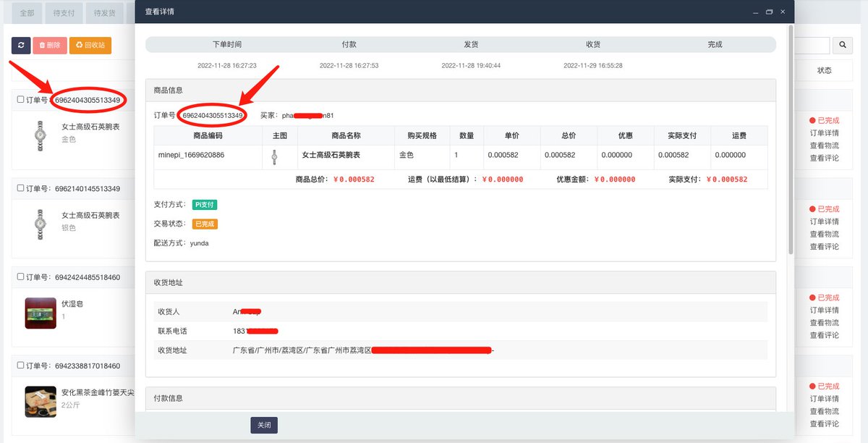Click the 付款 progress step
Screen dimensions: 868x443
[x=349, y=44]
